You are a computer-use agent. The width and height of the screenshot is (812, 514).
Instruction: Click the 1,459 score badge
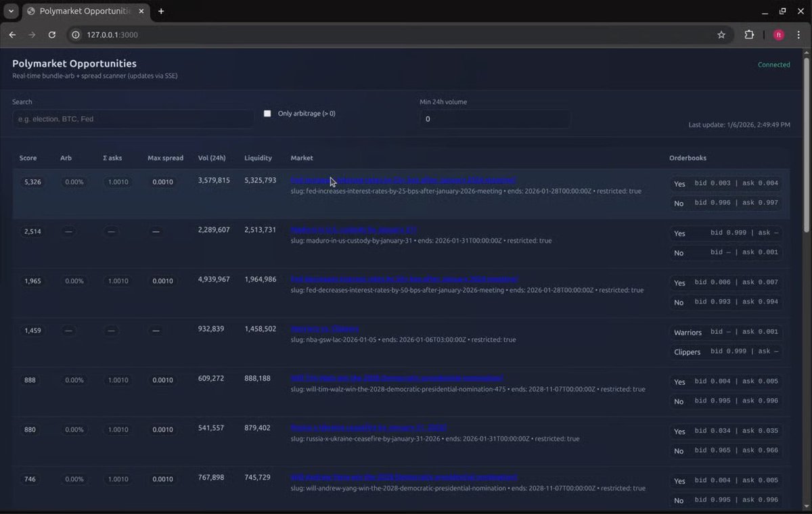pyautogui.click(x=32, y=331)
